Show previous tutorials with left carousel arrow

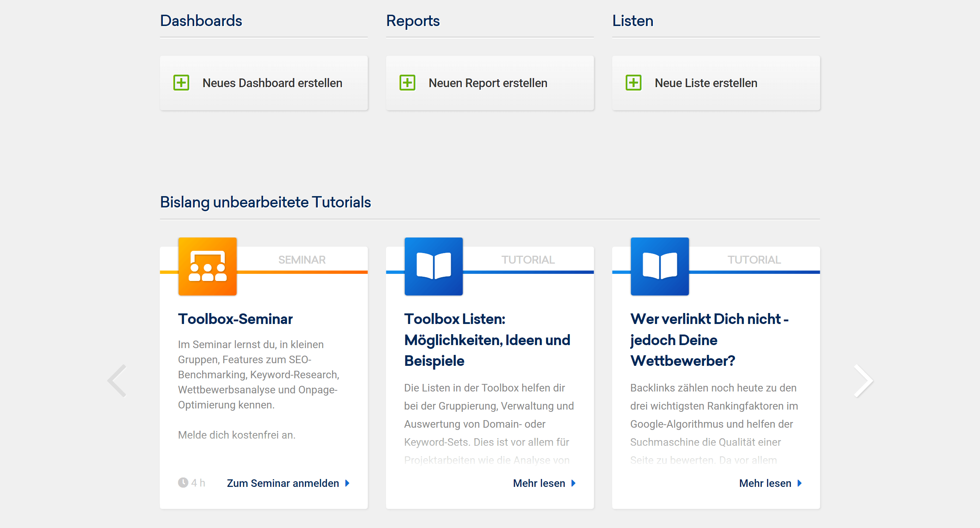(117, 381)
